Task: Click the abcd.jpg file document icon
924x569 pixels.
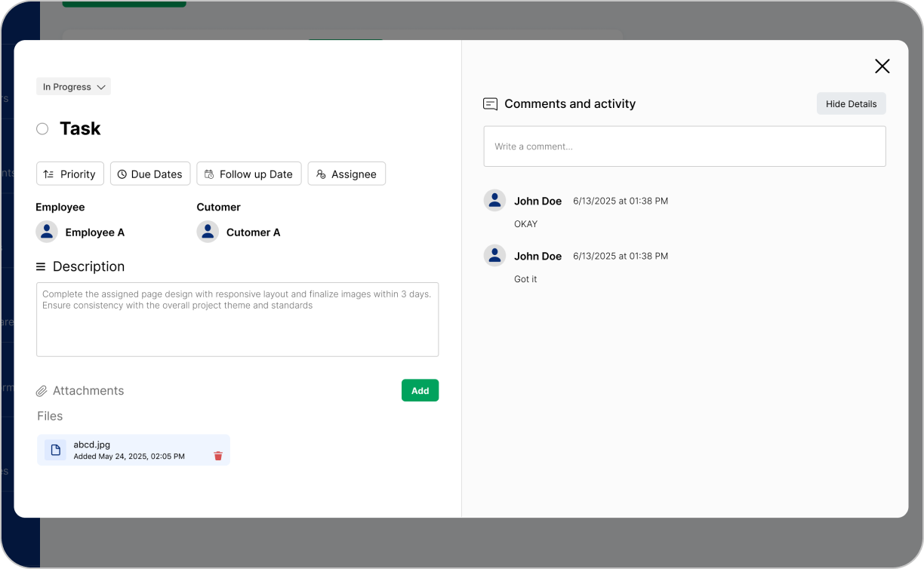Action: [x=55, y=450]
